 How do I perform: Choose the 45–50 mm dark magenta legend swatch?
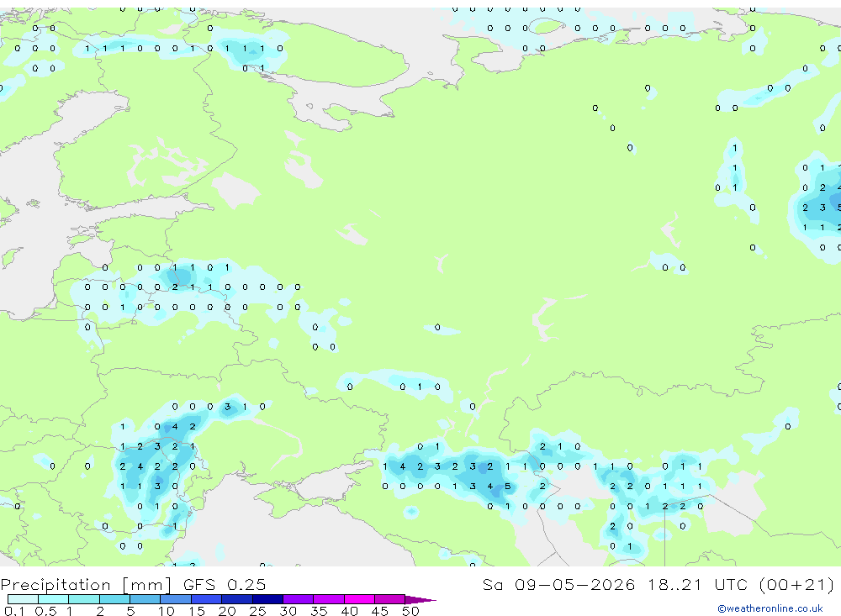(389, 599)
